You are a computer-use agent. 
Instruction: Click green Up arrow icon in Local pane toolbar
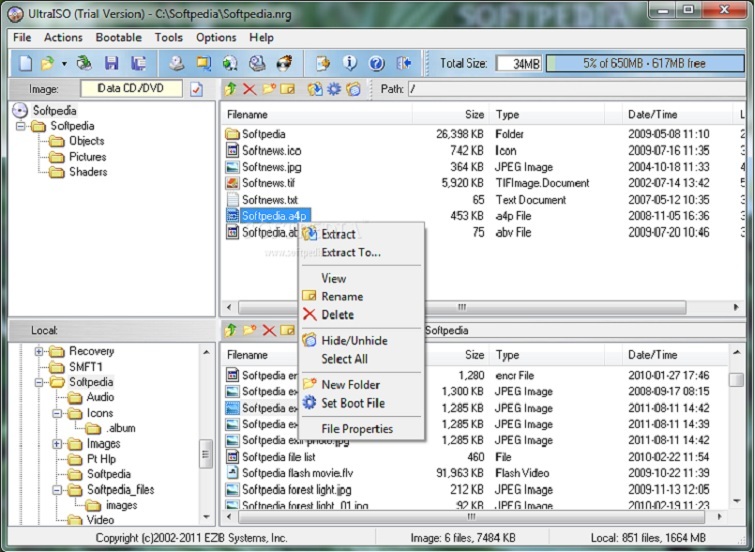tap(230, 330)
